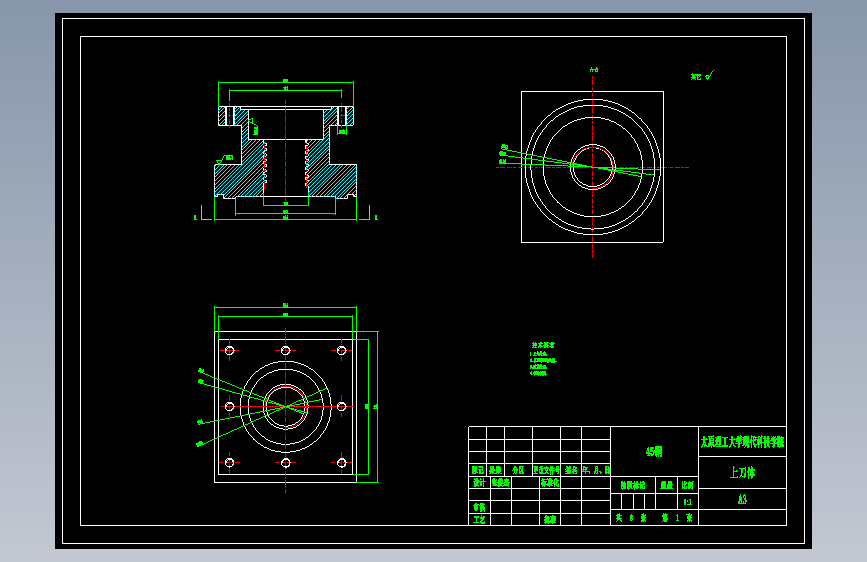Select the '标准化' label in title block

click(550, 482)
